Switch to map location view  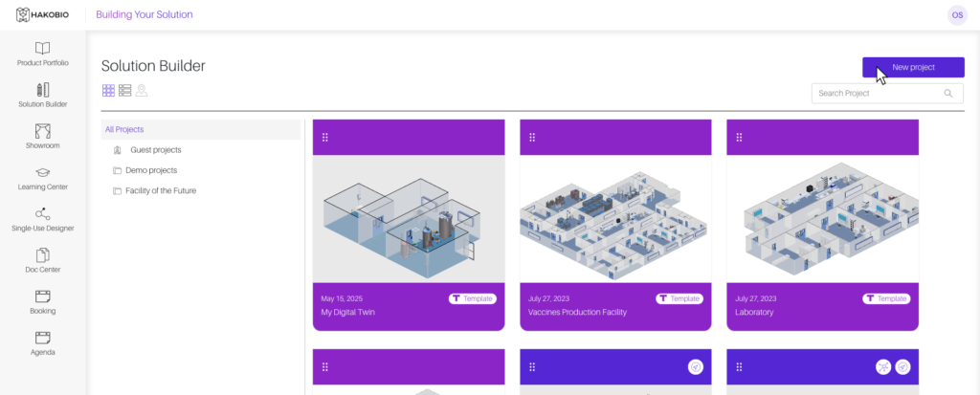tap(142, 91)
